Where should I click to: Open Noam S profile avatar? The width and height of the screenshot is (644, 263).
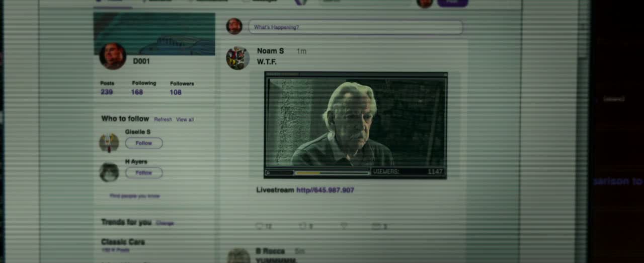pos(237,58)
